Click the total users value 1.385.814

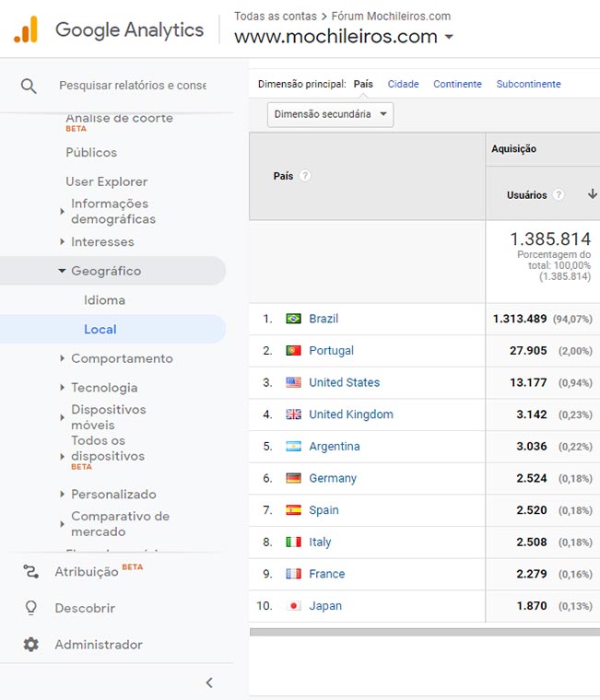tap(550, 239)
